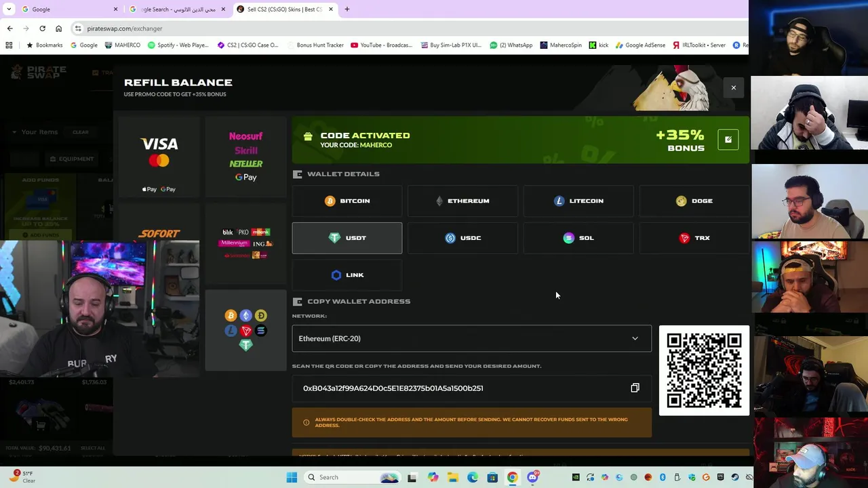Open Task View from taskbar

pos(412,477)
